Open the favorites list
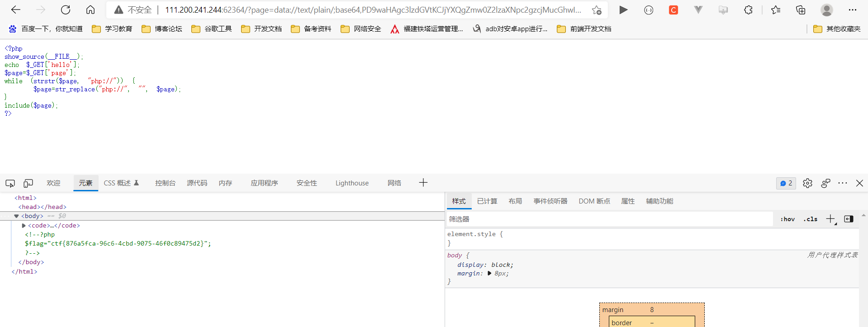Screen dimensions: 868x327 click(776, 9)
